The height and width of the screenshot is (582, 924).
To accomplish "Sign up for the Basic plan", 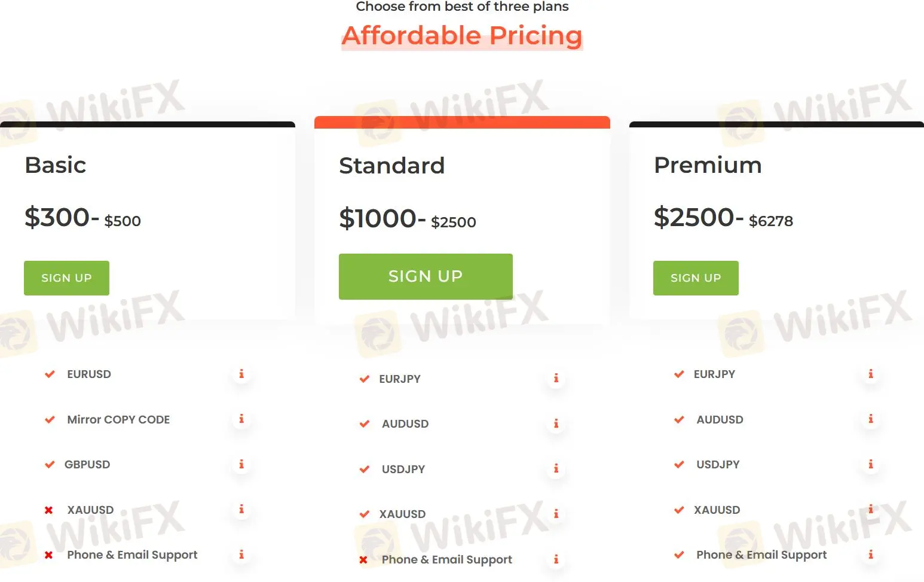I will [66, 278].
